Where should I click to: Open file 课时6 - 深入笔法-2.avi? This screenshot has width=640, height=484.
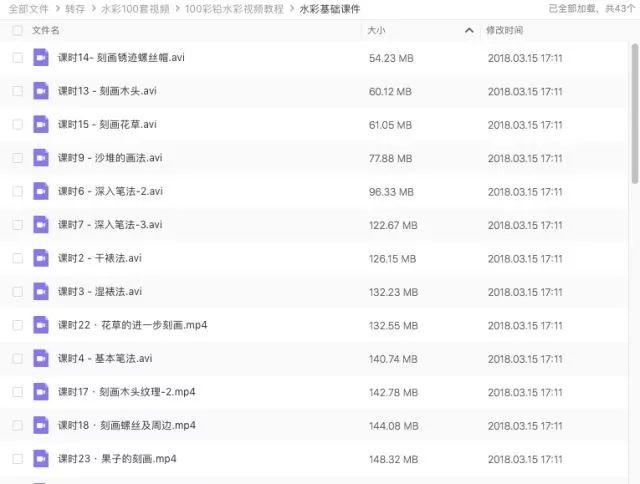click(110, 191)
